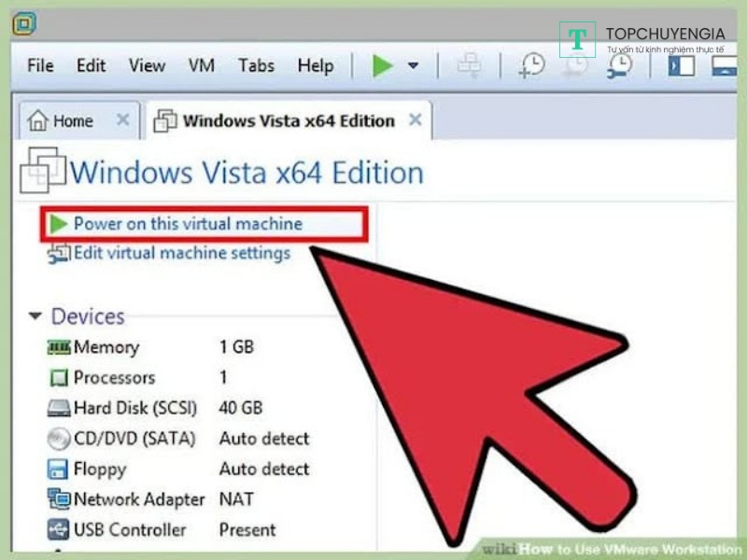This screenshot has width=747, height=560.
Task: Toggle the library sidebar view icon
Action: pos(682,66)
